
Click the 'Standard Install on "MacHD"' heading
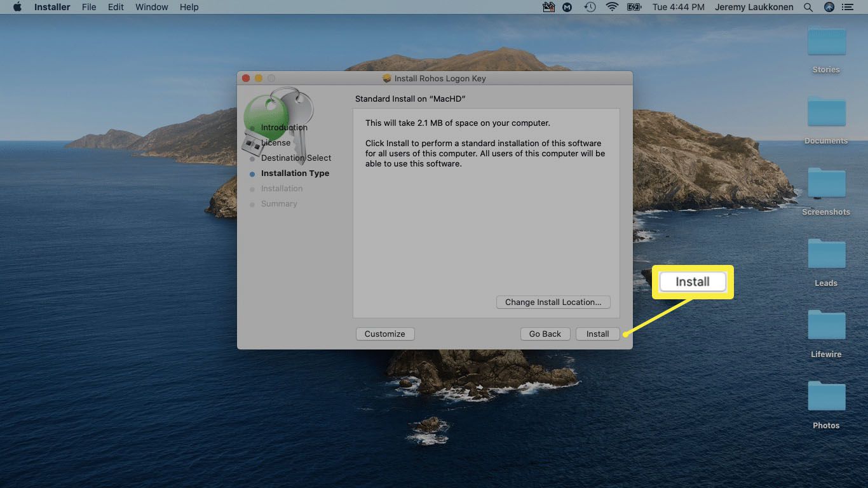coord(410,99)
